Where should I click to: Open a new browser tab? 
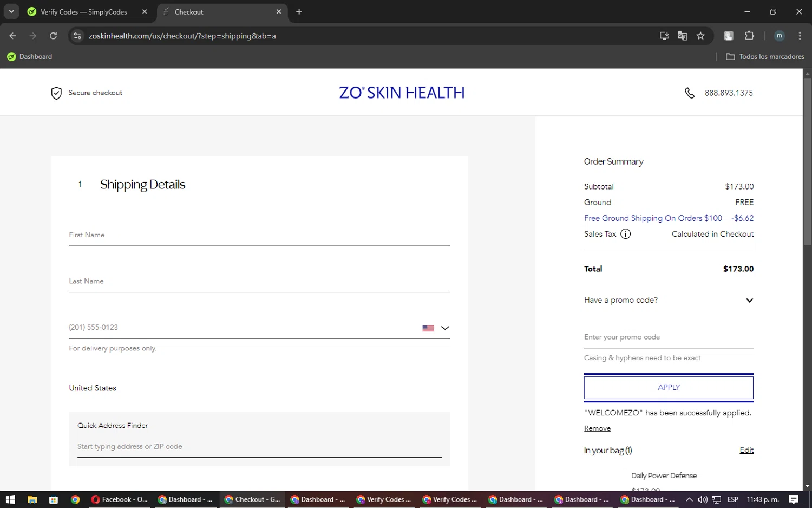click(299, 11)
